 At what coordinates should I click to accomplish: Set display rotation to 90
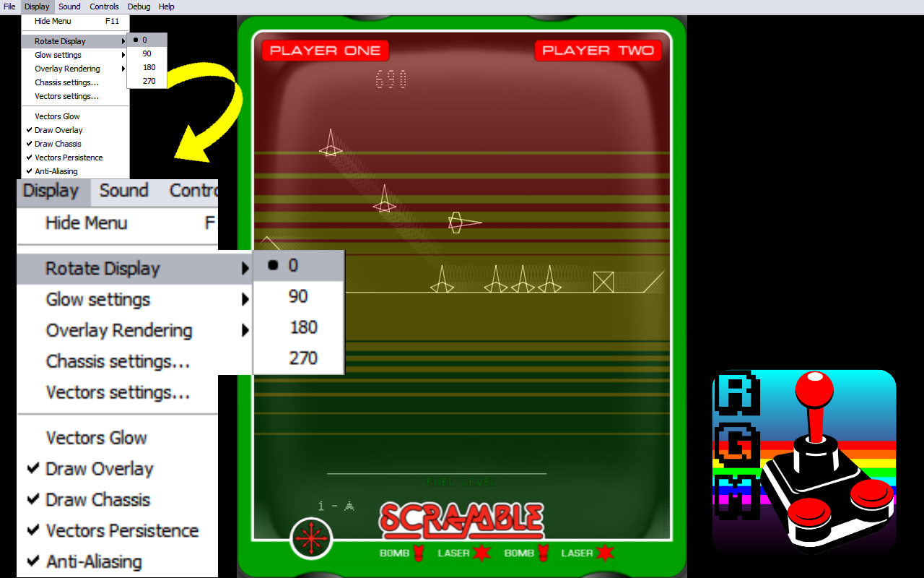click(x=147, y=53)
